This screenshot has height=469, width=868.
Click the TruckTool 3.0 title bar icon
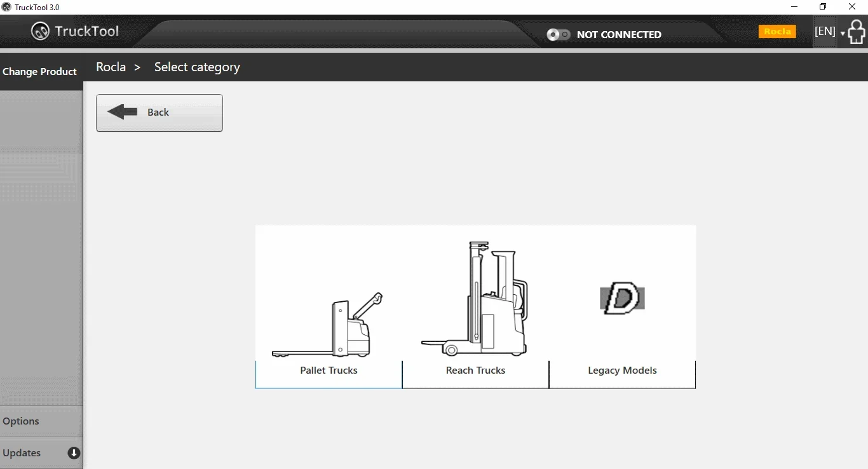[x=6, y=7]
